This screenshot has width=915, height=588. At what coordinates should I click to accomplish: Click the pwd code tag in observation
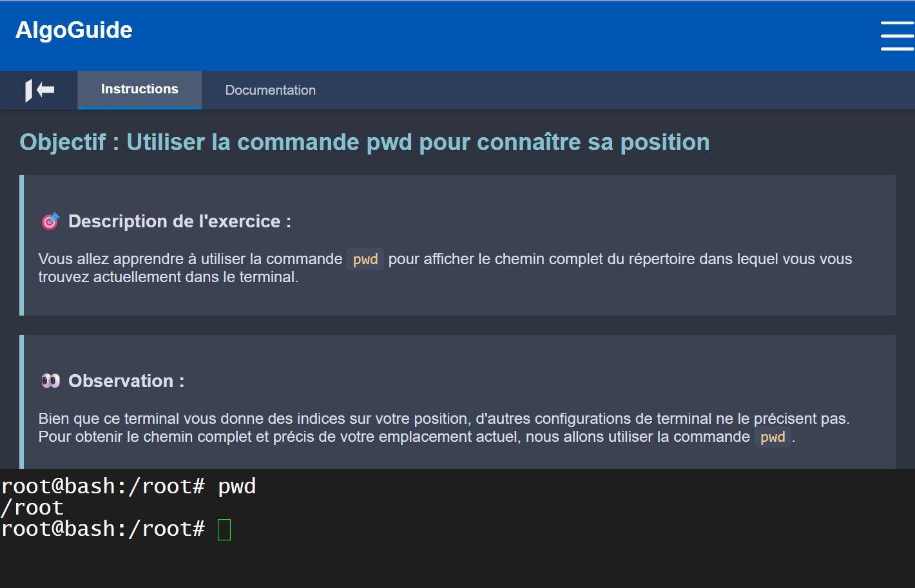(x=773, y=437)
